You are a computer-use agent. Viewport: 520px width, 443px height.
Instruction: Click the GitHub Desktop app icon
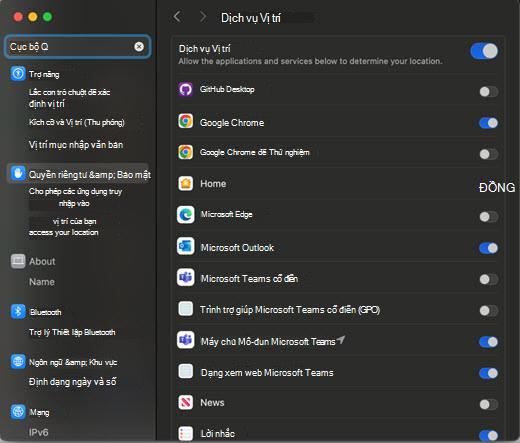tap(186, 89)
